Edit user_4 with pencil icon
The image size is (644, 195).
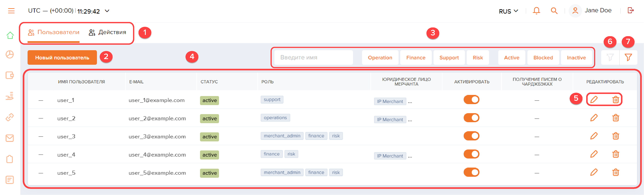(x=594, y=154)
